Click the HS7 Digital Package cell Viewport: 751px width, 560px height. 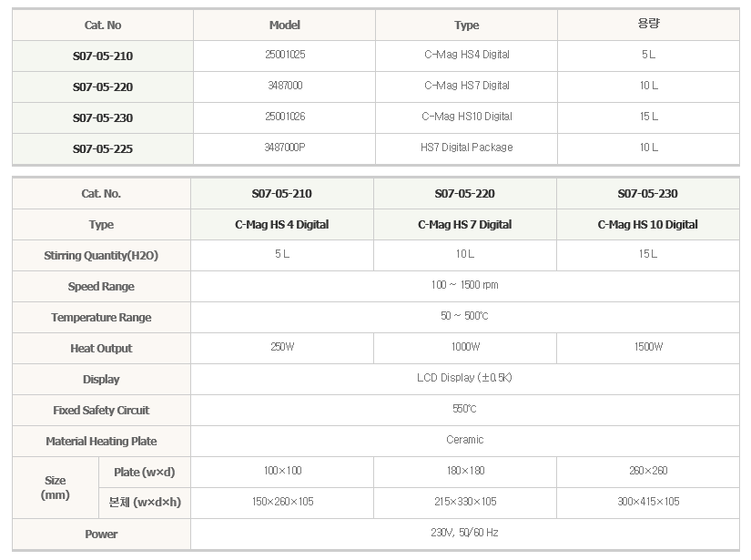click(x=466, y=148)
